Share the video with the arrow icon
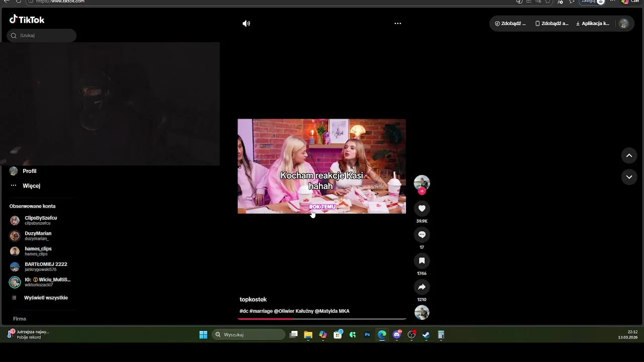The width and height of the screenshot is (644, 362). coord(422,287)
